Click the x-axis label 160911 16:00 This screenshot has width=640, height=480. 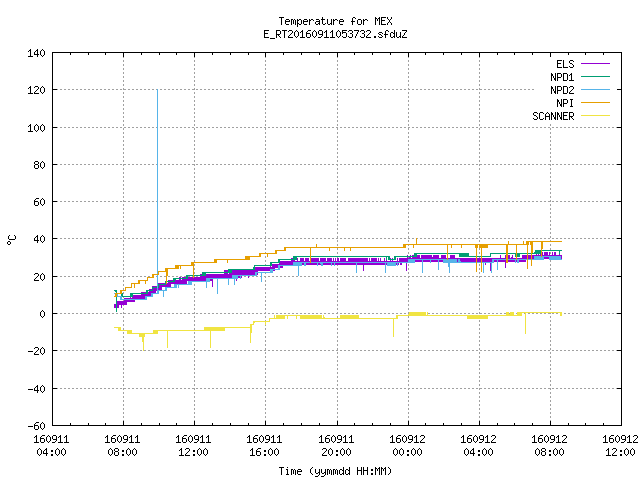pyautogui.click(x=264, y=446)
